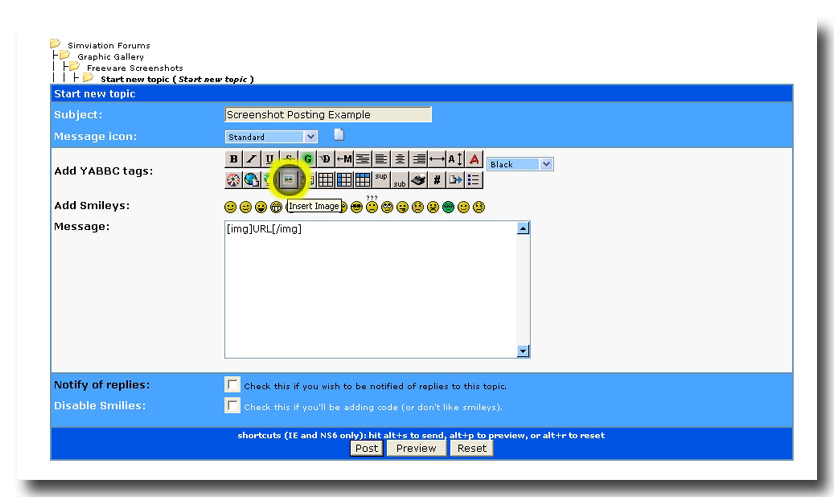Insert glow text tag (green G)
834x497 pixels.
[307, 159]
